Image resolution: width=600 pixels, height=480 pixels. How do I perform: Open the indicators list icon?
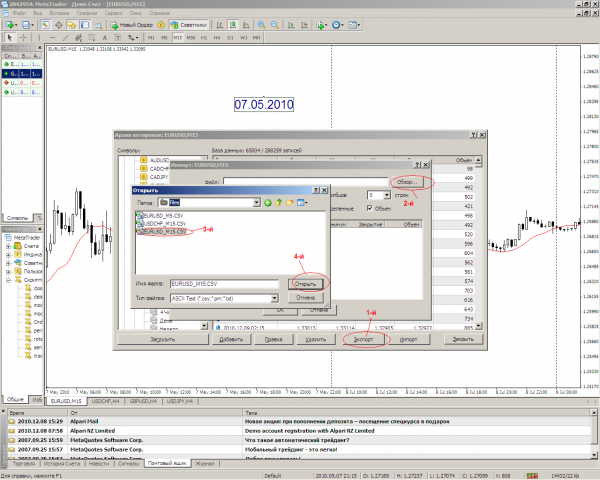(x=321, y=25)
